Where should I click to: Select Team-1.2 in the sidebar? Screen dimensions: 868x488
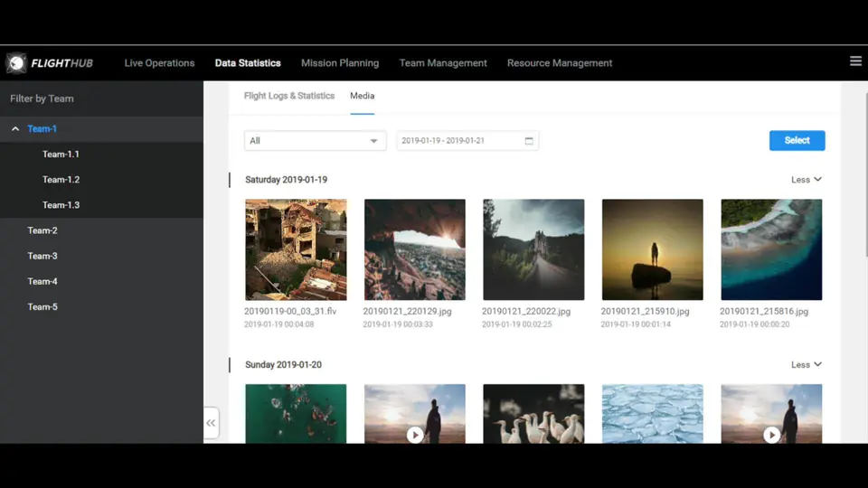click(x=61, y=180)
